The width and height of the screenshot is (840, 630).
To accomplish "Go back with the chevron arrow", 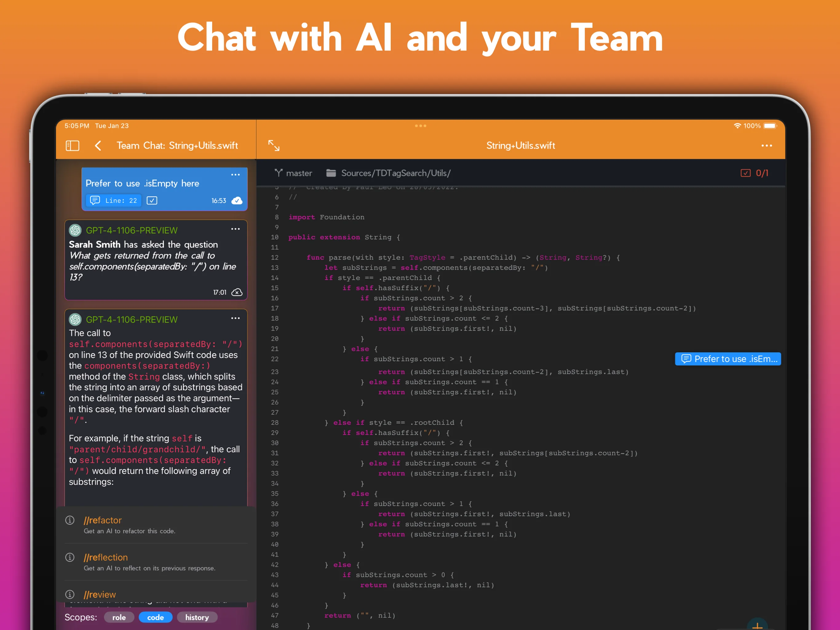I will [98, 146].
